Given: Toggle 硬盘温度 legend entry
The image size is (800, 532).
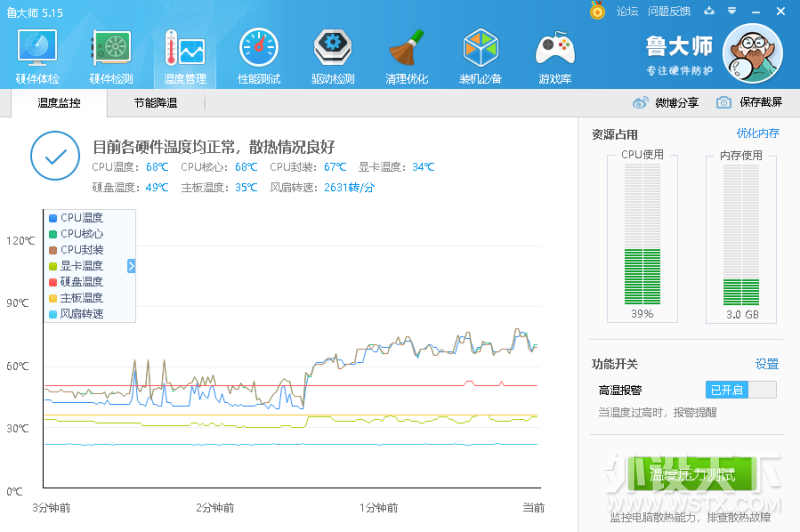Looking at the screenshot, I should tap(76, 282).
